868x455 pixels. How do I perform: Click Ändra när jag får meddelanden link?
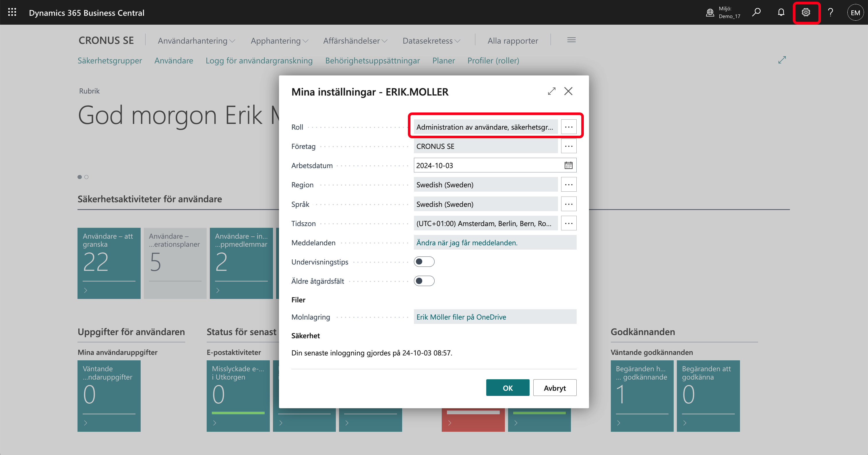tap(467, 242)
